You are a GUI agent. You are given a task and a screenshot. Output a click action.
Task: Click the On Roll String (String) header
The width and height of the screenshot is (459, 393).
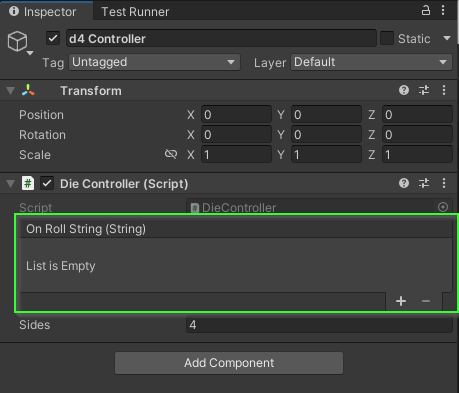[236, 229]
